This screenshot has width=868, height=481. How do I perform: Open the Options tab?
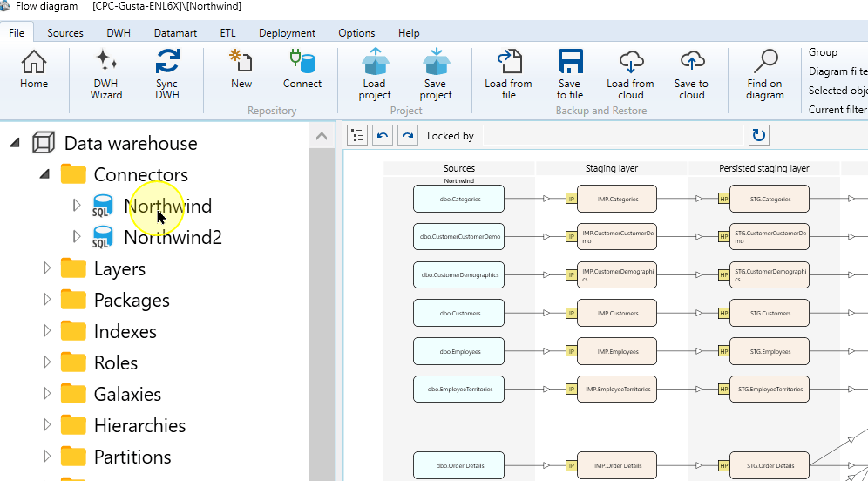pos(356,32)
